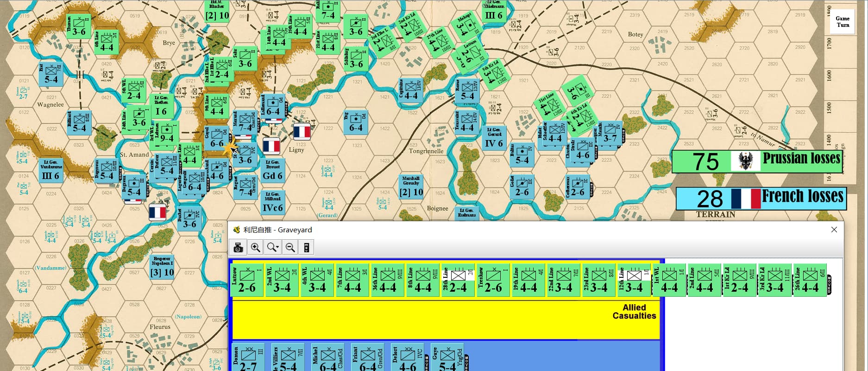Image resolution: width=868 pixels, height=371 pixels.
Task: Select the Emperor Napoleon I [3] 10 counter
Action: (162, 267)
